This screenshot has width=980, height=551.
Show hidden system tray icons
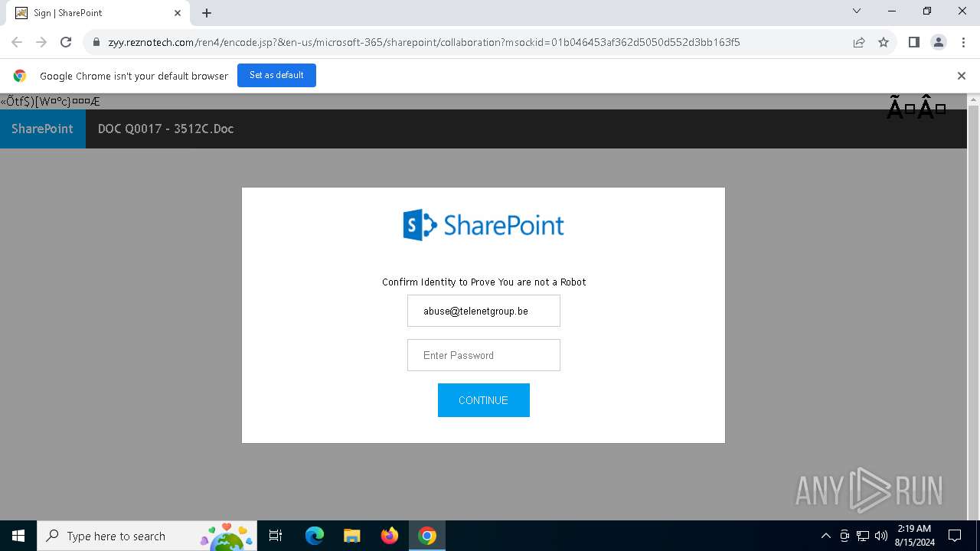[826, 536]
